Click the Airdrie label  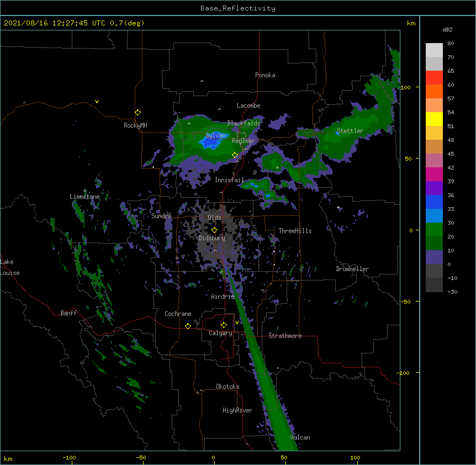click(x=223, y=297)
